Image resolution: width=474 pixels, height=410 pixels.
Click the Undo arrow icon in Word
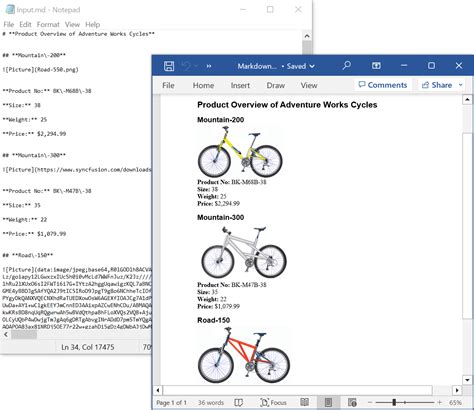[x=186, y=66]
